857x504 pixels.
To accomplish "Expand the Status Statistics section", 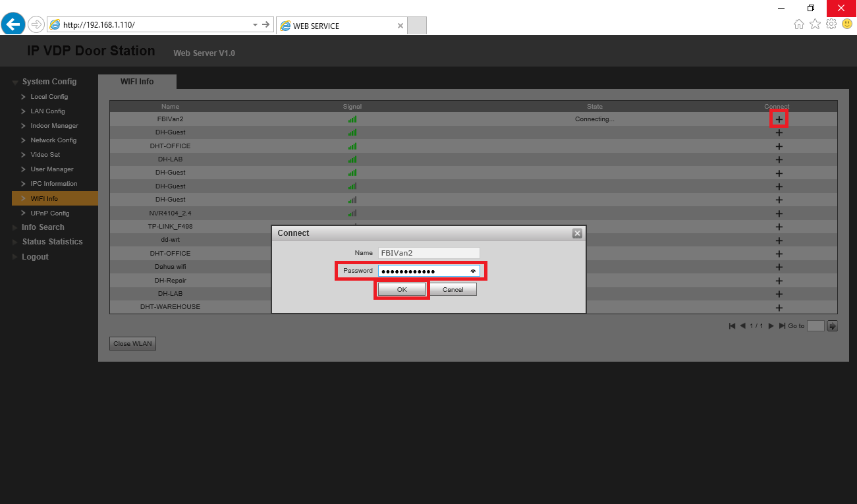I will coord(16,242).
